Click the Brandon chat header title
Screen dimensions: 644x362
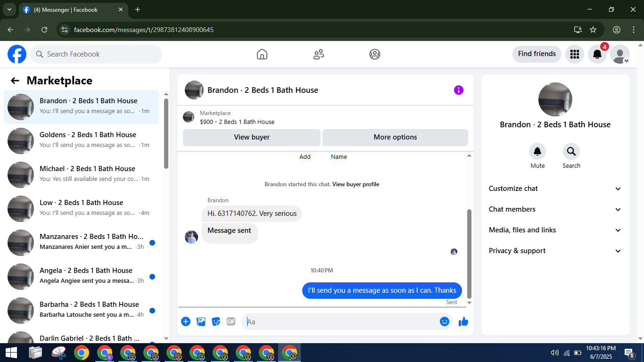tap(263, 90)
